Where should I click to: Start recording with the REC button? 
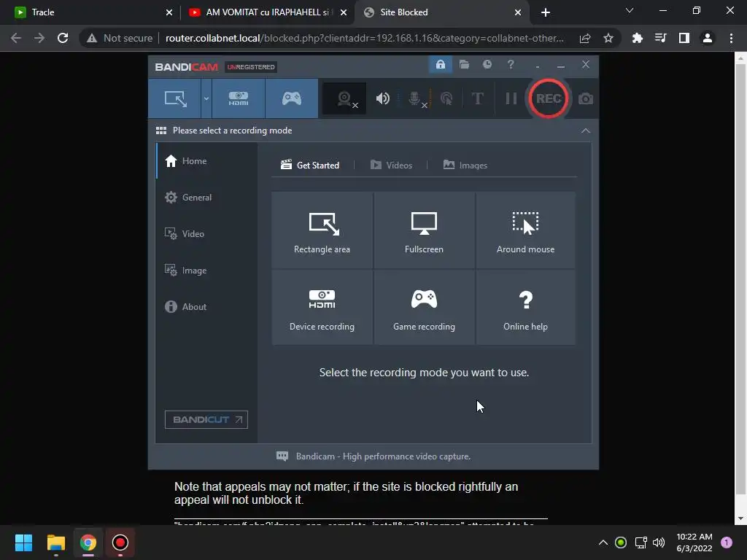click(x=549, y=98)
